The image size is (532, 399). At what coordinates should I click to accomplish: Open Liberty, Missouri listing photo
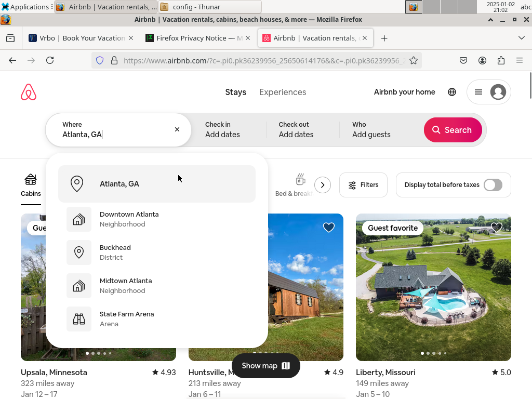(433, 287)
